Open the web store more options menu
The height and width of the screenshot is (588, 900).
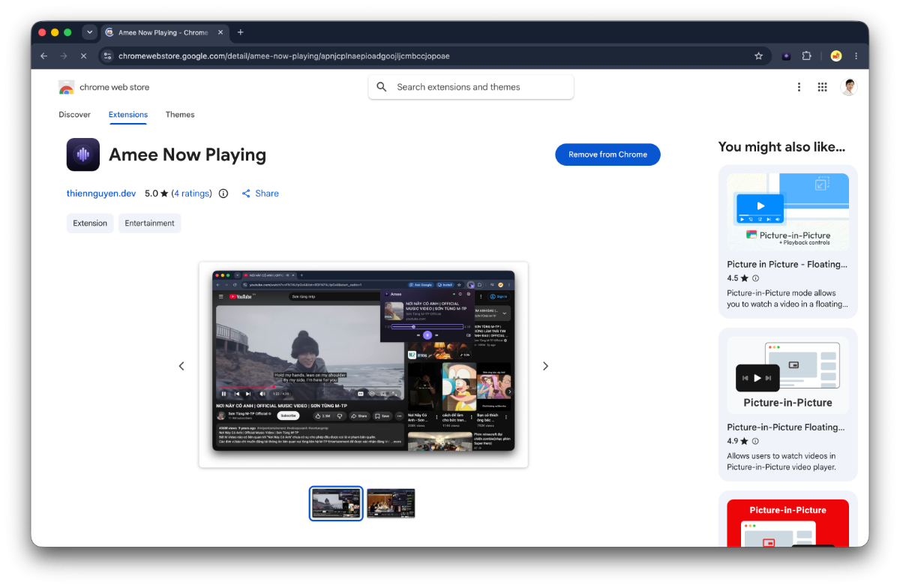[799, 87]
